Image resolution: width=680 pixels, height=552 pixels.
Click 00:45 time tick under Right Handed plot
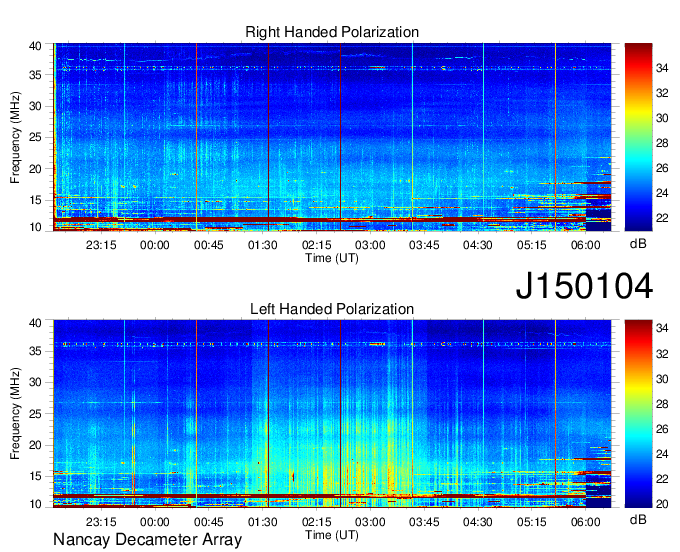pyautogui.click(x=209, y=245)
